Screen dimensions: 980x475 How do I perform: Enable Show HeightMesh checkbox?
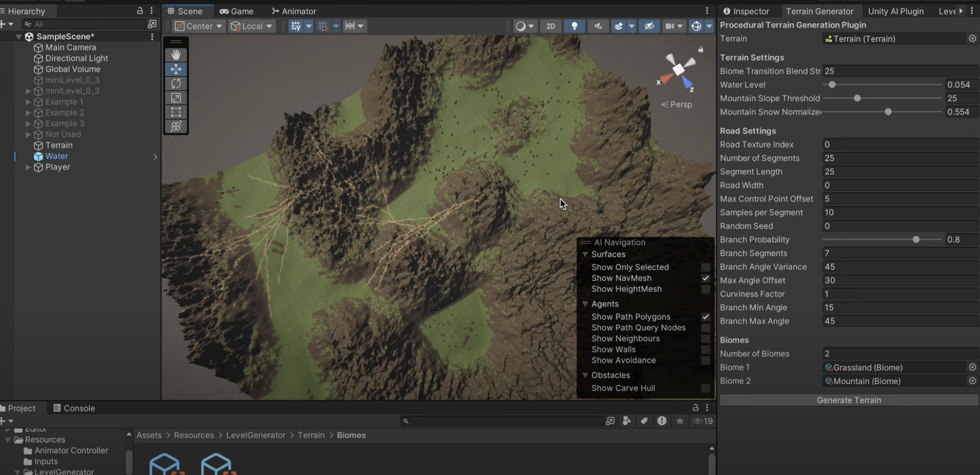705,289
